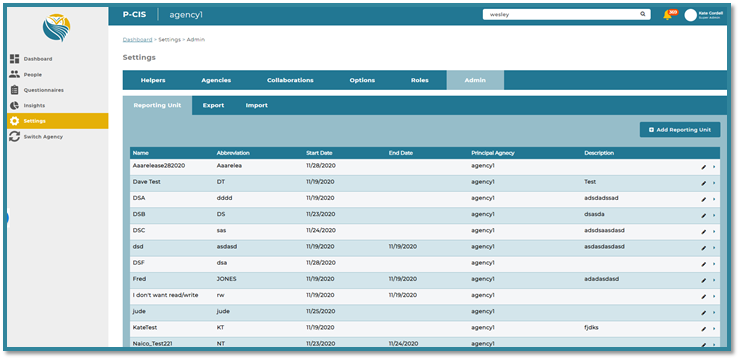Expand the DSC row arrow
The width and height of the screenshot is (740, 360).
pos(714,232)
